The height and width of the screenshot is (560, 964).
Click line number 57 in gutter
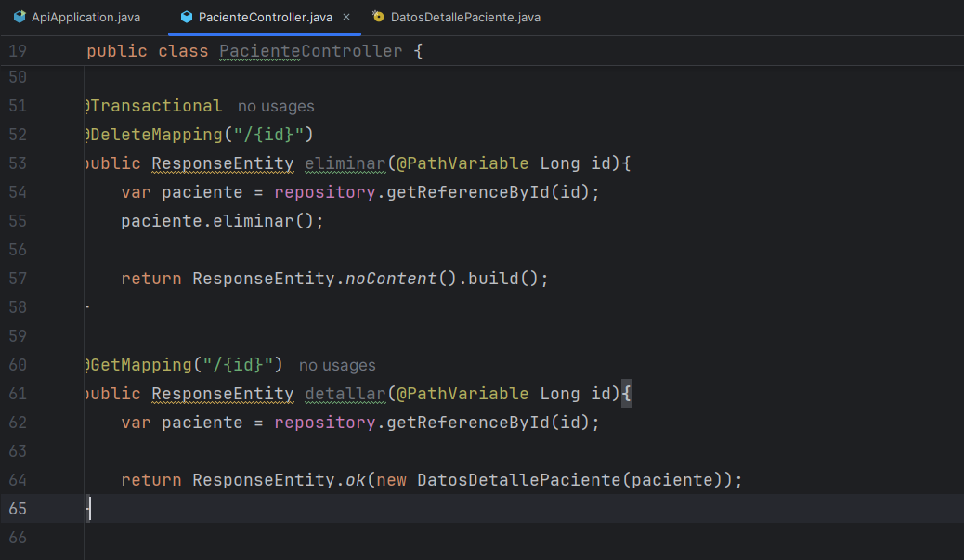pyautogui.click(x=18, y=279)
